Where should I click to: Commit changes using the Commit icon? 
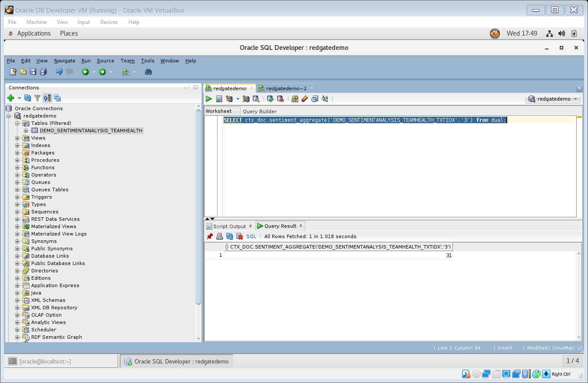click(270, 99)
